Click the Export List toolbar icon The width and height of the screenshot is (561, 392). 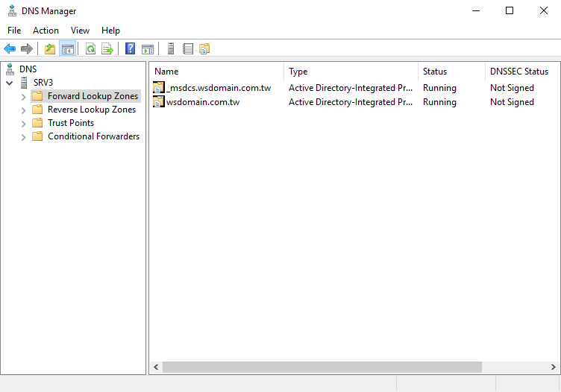(107, 48)
